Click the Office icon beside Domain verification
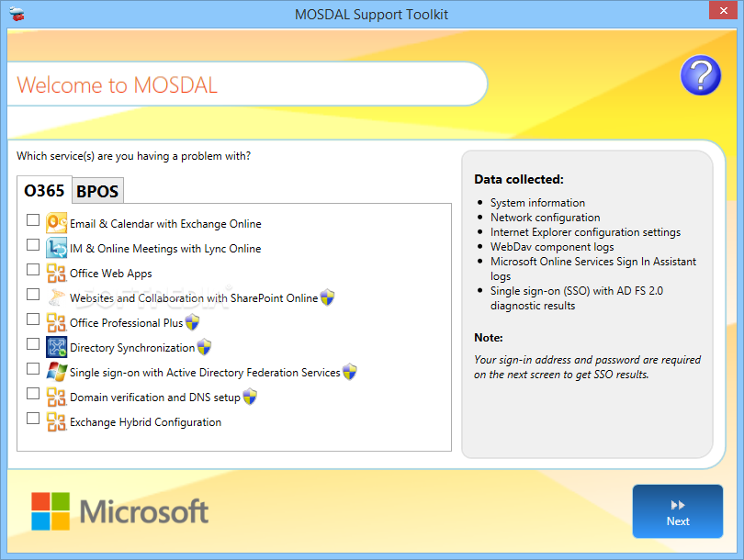Image resolution: width=744 pixels, height=560 pixels. click(56, 397)
